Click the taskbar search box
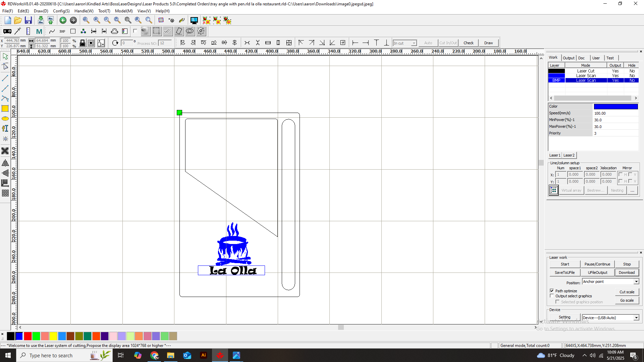The height and width of the screenshot is (362, 644). [x=64, y=355]
